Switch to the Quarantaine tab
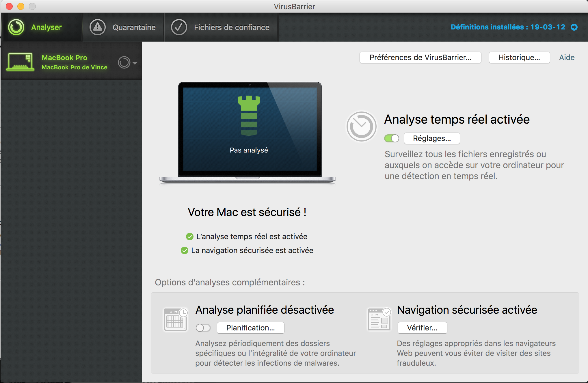 click(x=134, y=27)
